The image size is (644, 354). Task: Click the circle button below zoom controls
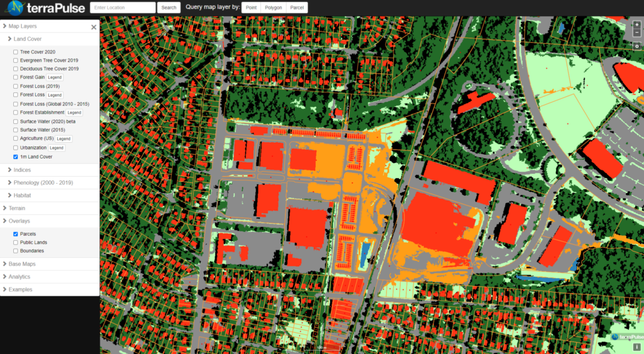coord(636,46)
